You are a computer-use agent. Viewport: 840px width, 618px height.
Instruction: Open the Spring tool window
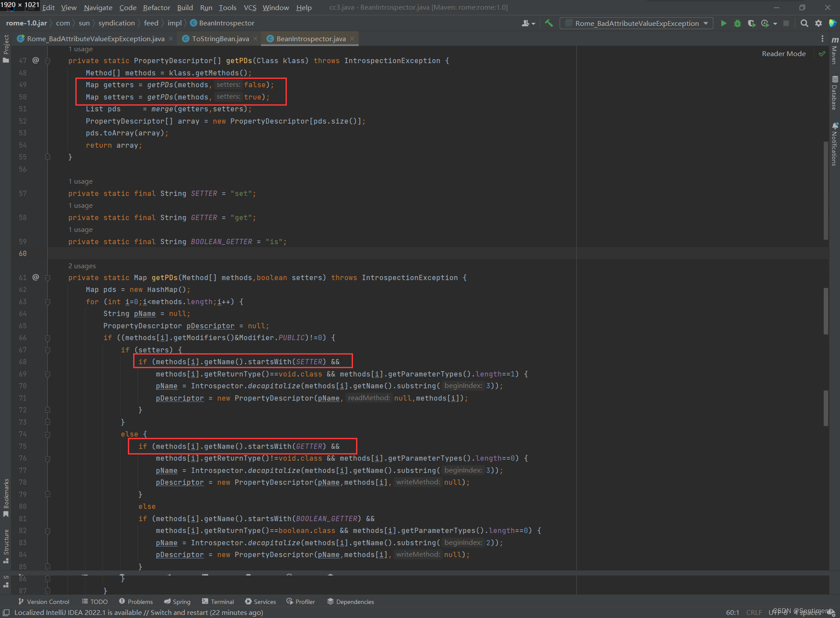(x=177, y=601)
